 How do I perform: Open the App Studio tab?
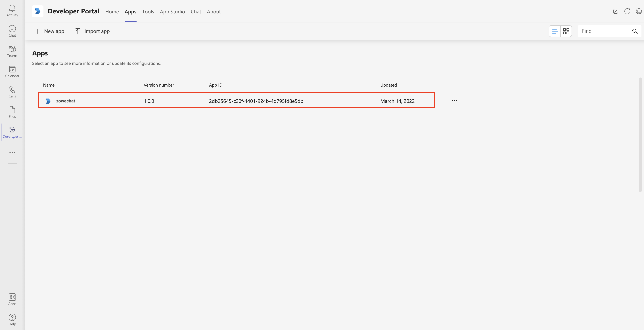click(x=172, y=12)
